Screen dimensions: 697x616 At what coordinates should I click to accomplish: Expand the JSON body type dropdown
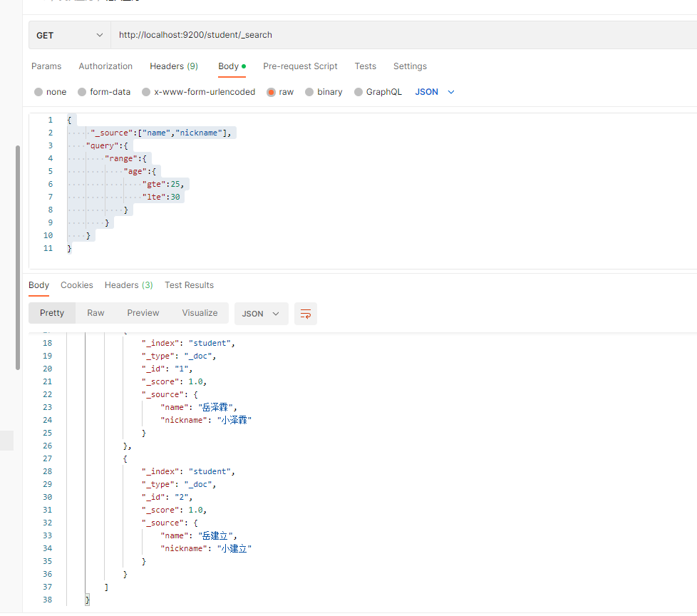435,92
